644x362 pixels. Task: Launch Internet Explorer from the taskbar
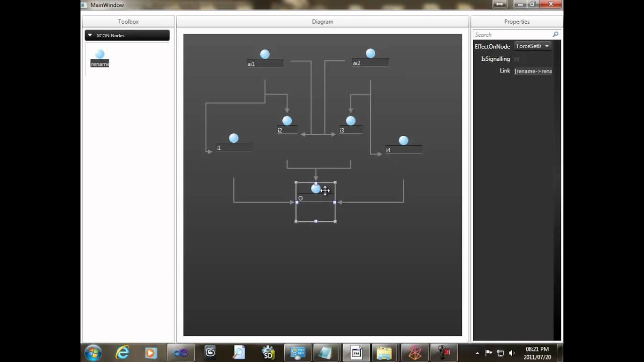click(x=122, y=352)
